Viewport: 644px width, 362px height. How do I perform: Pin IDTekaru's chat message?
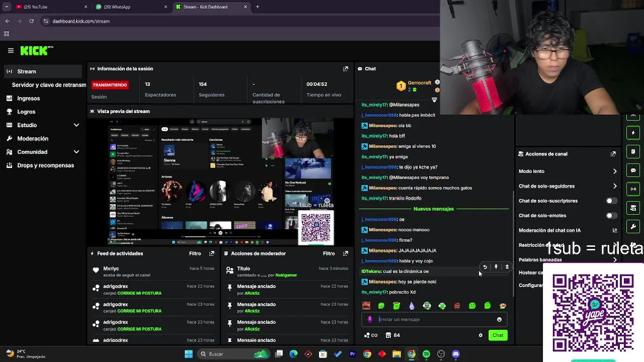point(496,267)
